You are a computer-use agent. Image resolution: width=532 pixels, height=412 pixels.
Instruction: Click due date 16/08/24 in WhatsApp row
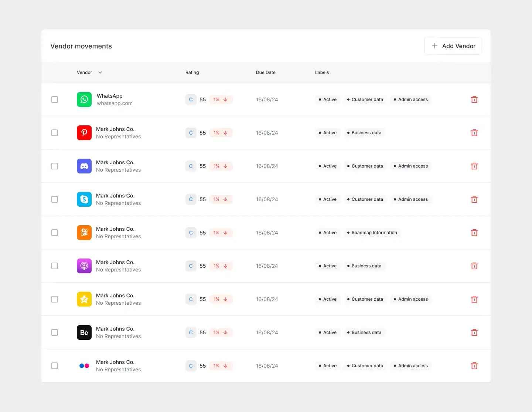pyautogui.click(x=267, y=99)
